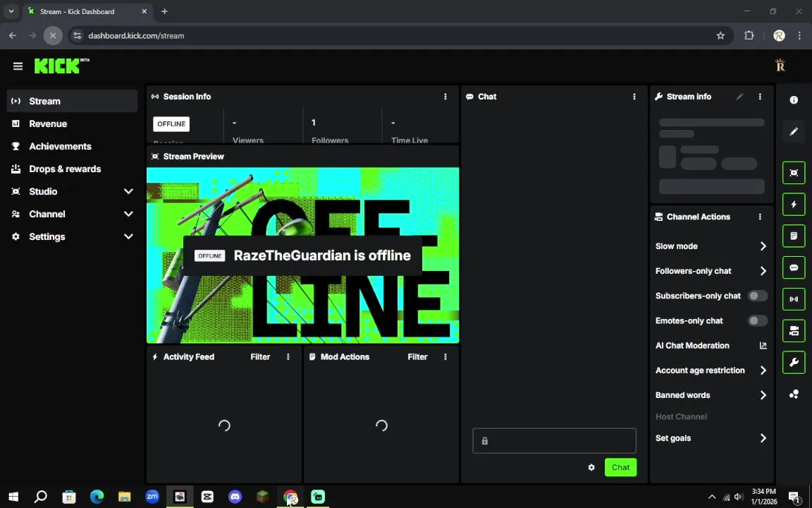The height and width of the screenshot is (508, 812).
Task: Bookmark this page with the star icon
Action: pos(720,36)
